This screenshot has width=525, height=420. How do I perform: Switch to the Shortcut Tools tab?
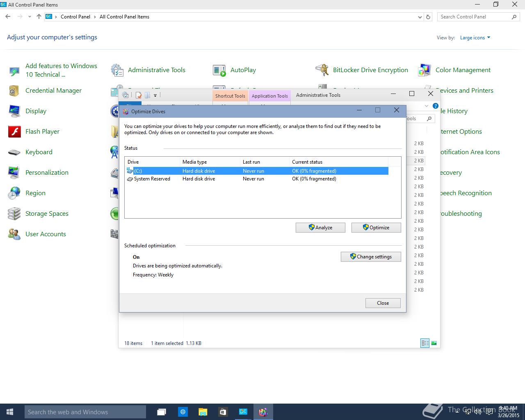coord(230,96)
